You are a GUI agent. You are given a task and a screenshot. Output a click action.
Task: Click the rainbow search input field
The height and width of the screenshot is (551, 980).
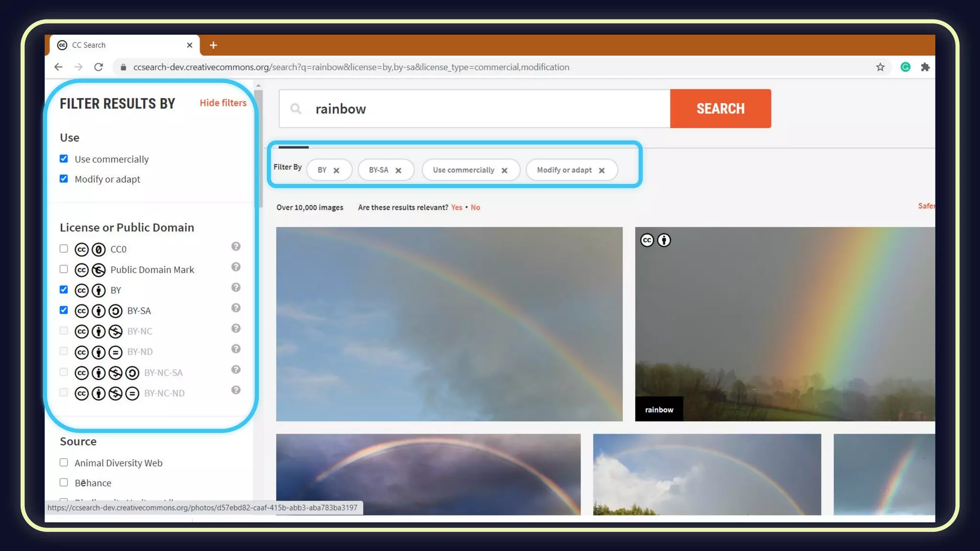[x=479, y=109]
